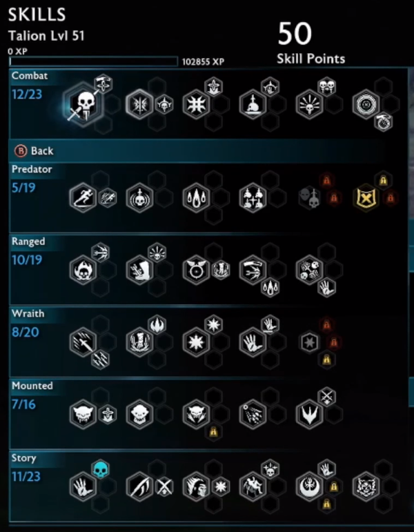Select the open hand Wraith skill
414x532 pixels.
(x=253, y=342)
